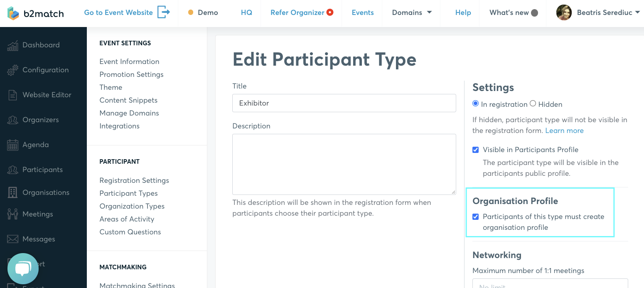
Task: Open Custom Questions
Action: tap(130, 232)
